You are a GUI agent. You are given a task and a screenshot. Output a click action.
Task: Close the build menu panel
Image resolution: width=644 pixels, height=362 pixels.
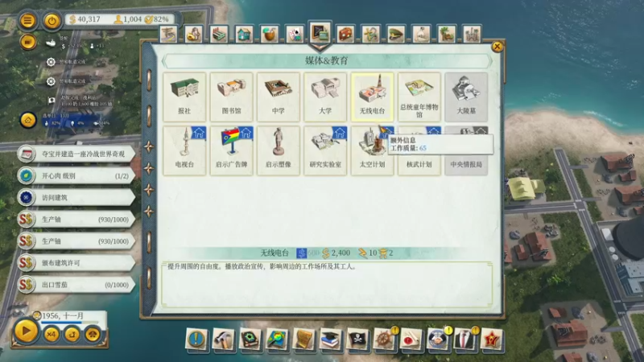click(x=497, y=47)
